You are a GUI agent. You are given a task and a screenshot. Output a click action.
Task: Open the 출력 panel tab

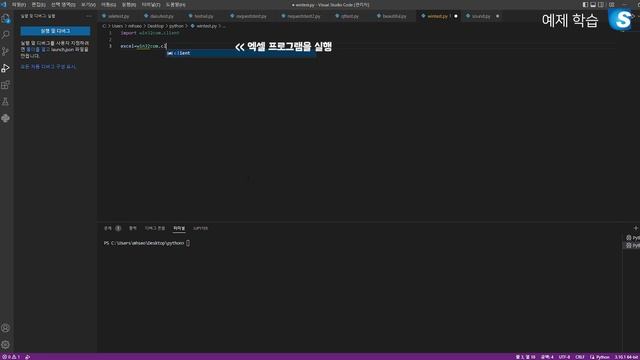tap(133, 228)
